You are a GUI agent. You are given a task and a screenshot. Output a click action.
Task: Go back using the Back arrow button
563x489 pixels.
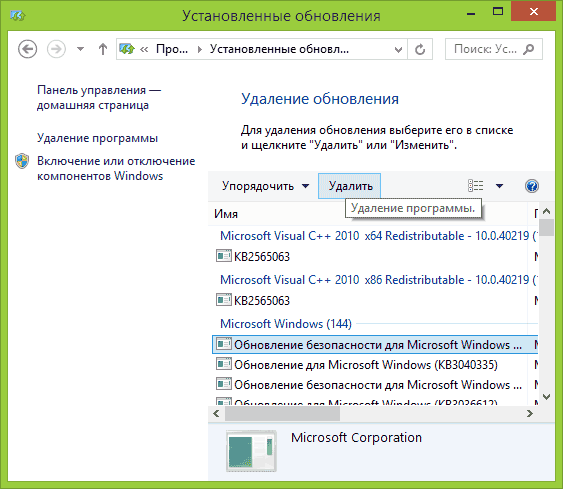click(27, 49)
